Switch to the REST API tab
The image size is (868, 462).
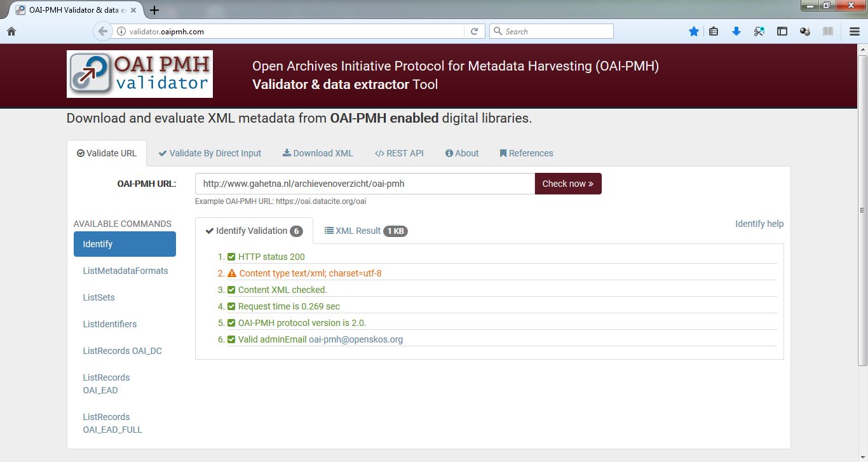(x=399, y=153)
